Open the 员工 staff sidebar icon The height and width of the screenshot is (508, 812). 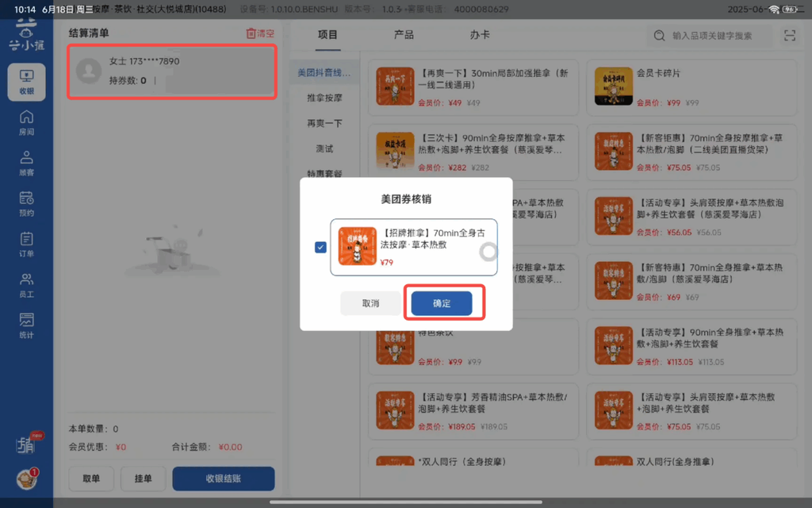click(26, 285)
